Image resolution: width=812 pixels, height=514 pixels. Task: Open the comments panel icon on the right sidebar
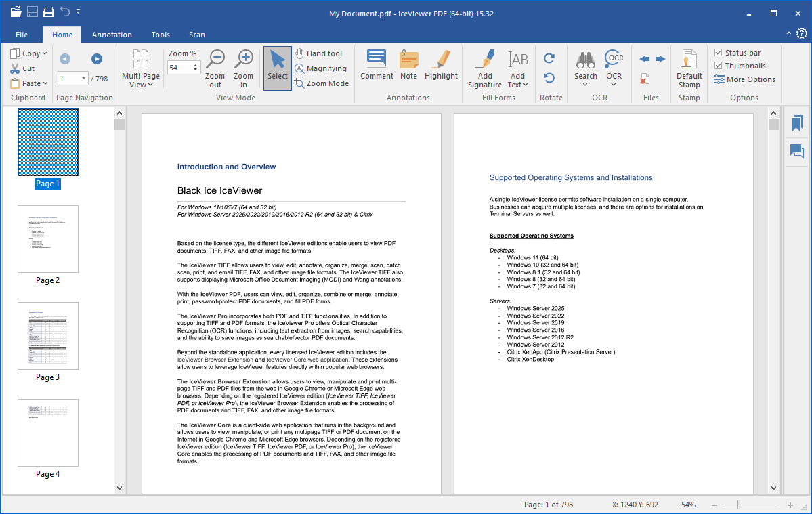pyautogui.click(x=797, y=151)
